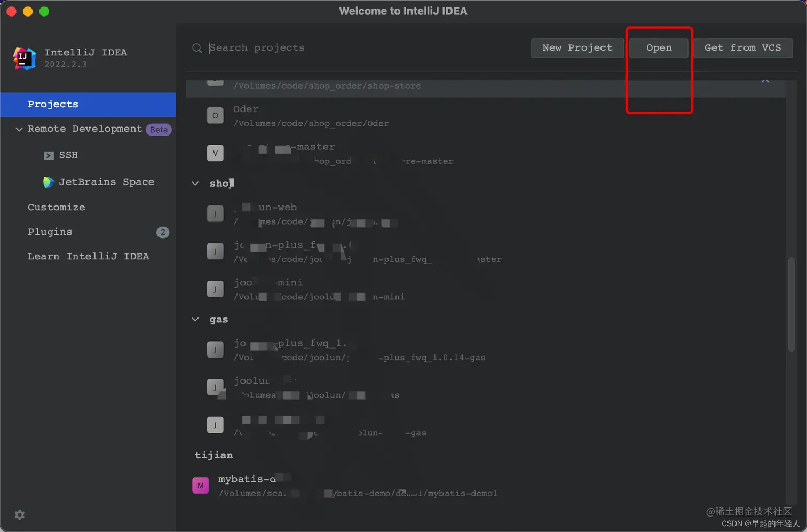Click the Open button
This screenshot has width=807, height=532.
click(659, 48)
